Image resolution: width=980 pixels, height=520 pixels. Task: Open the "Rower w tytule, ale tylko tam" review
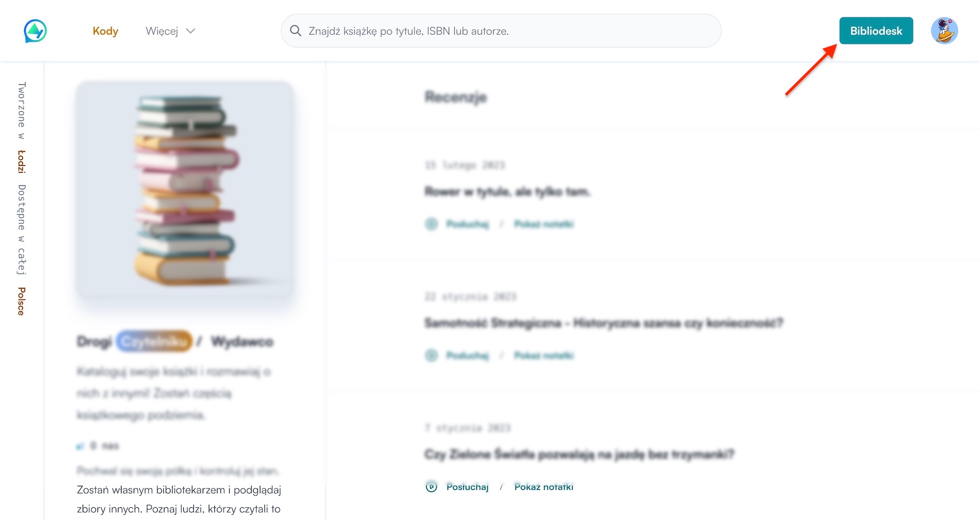[x=507, y=192]
